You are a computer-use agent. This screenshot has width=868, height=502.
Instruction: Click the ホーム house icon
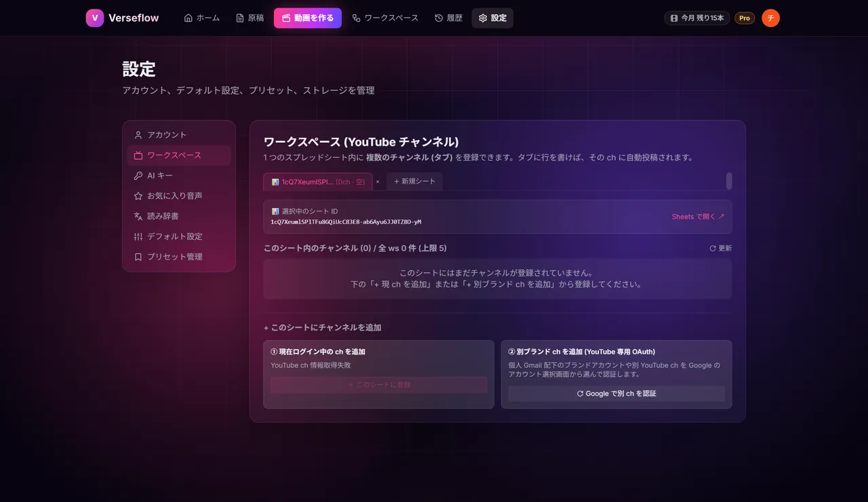tap(189, 18)
